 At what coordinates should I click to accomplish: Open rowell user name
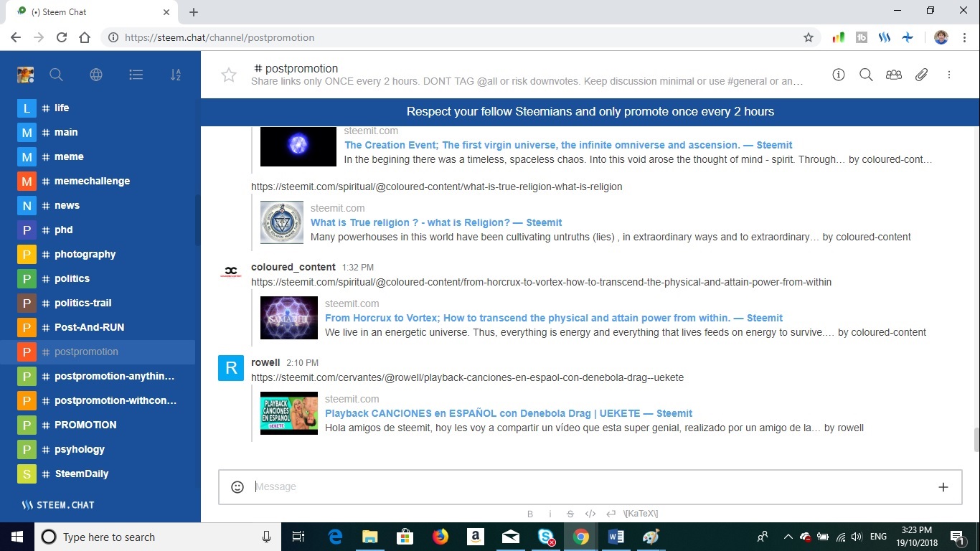265,362
